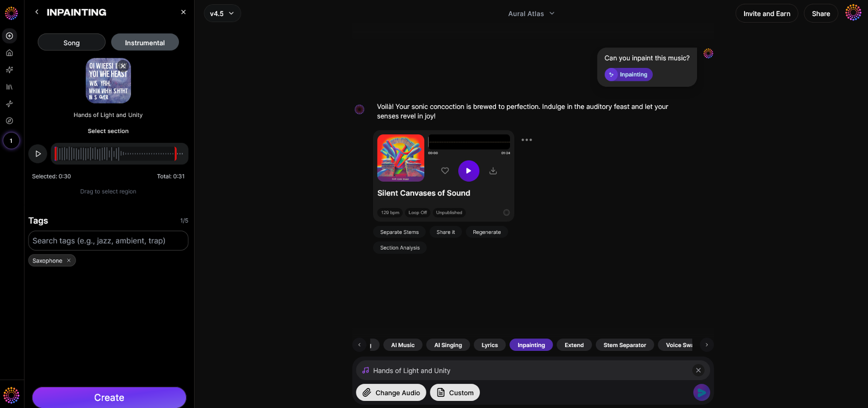Viewport: 868px width, 408px height.
Task: Open the library icon in left sidebar
Action: [x=10, y=87]
